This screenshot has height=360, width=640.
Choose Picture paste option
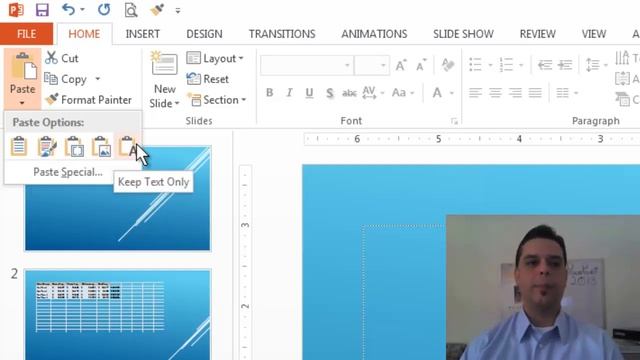[101, 146]
